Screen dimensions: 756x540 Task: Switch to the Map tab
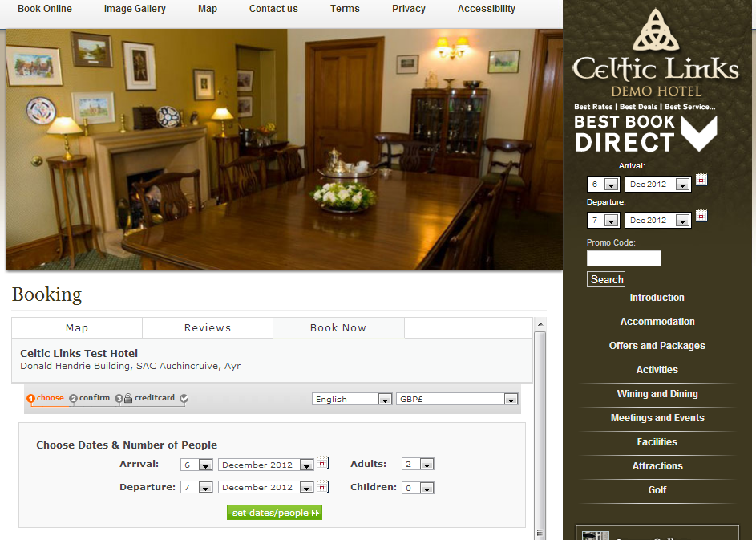click(x=77, y=327)
